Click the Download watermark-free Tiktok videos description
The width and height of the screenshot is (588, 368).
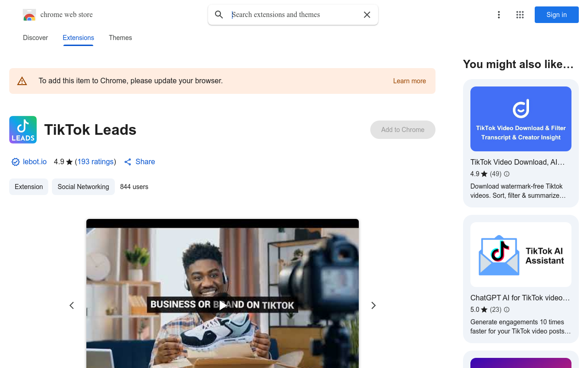(x=518, y=191)
